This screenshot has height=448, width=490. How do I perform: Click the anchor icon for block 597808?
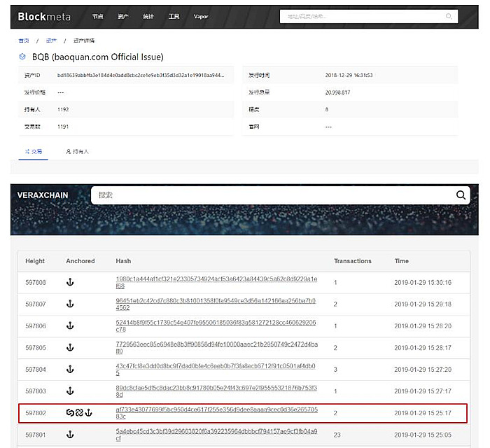click(70, 282)
